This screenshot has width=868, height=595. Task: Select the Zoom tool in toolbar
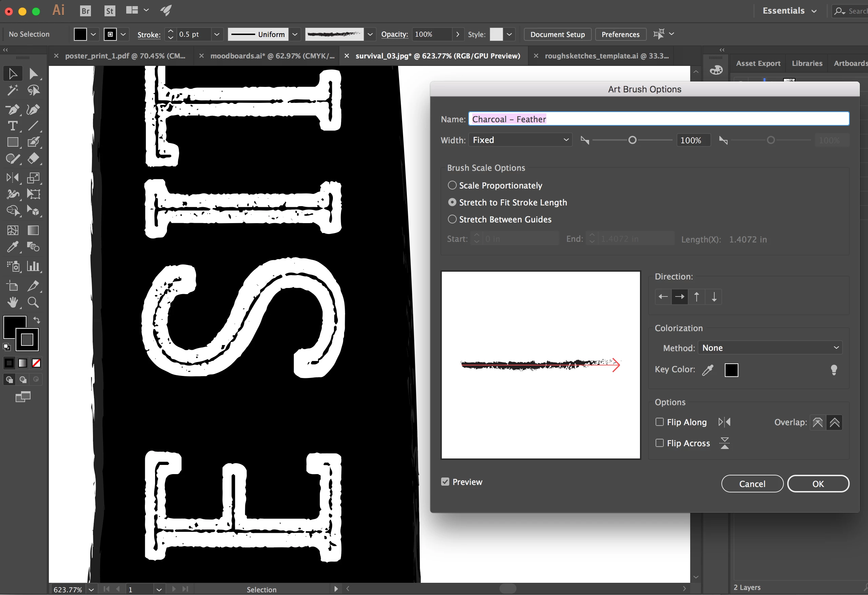click(x=33, y=302)
